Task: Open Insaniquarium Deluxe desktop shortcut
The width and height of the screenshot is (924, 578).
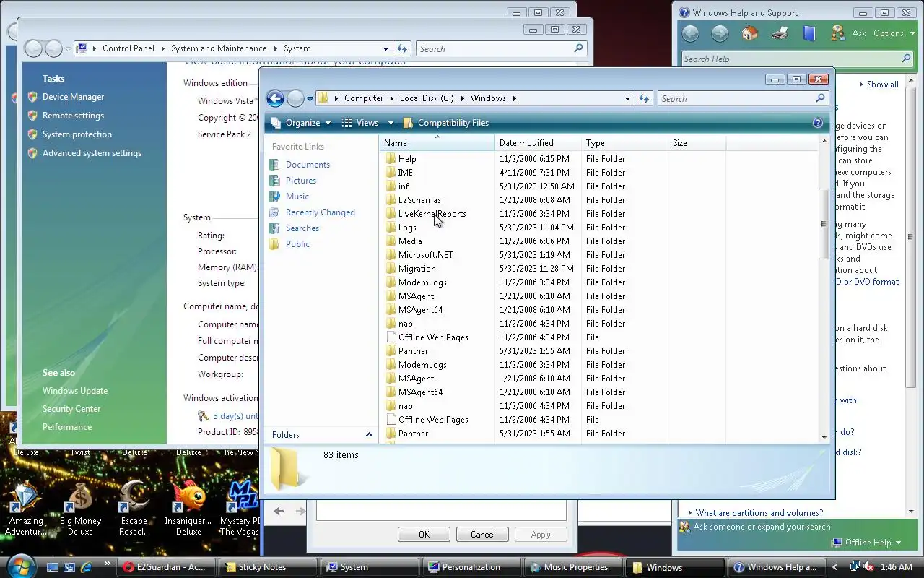Action: point(188,509)
